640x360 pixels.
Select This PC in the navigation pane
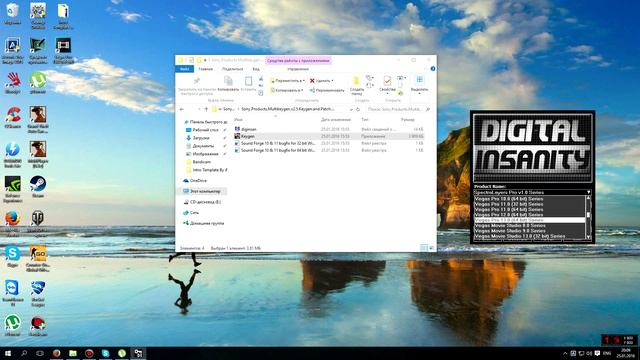click(x=203, y=191)
